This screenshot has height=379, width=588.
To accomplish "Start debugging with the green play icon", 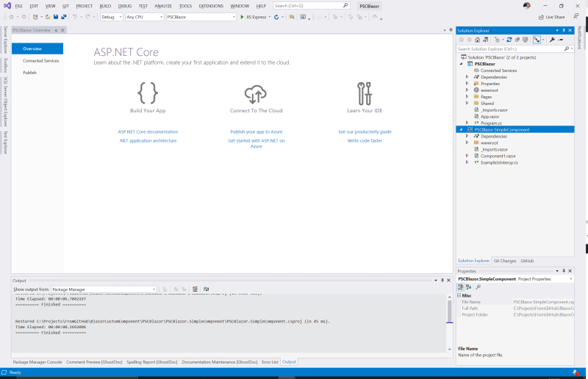I will 243,17.
